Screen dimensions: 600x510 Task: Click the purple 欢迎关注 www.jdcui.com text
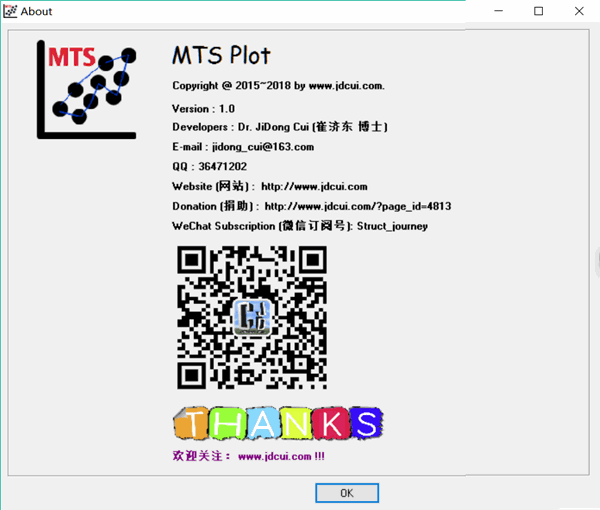click(248, 456)
